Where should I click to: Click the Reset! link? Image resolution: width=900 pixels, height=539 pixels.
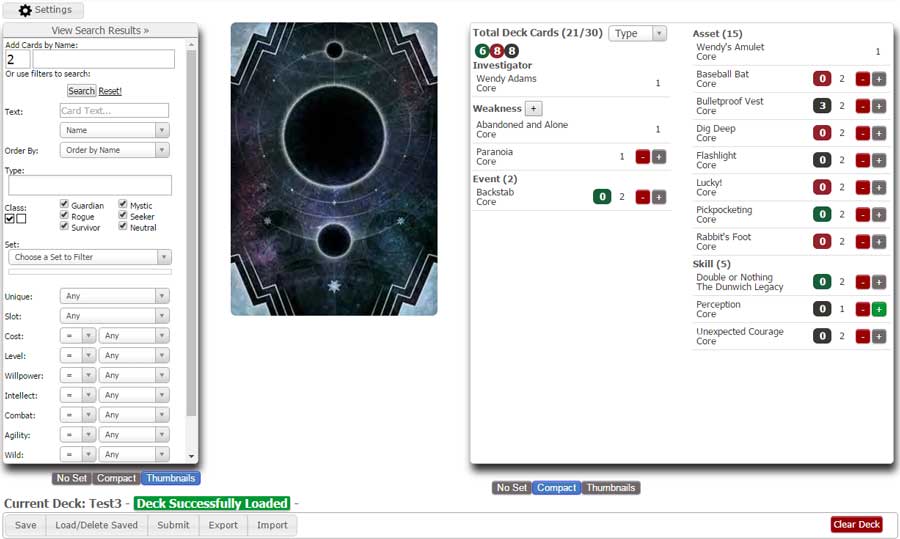pyautogui.click(x=110, y=91)
